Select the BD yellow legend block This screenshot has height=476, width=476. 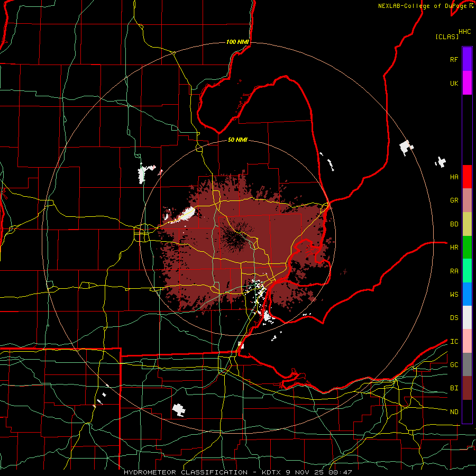(467, 224)
